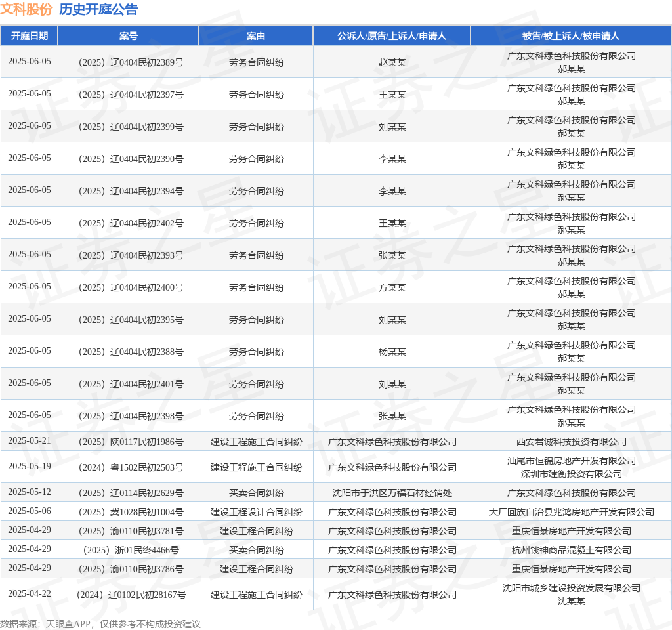Image resolution: width=672 pixels, height=630 pixels.
Task: Select 买卖合同纠纷 in the 浙01民终4466号 row
Action: (257, 551)
